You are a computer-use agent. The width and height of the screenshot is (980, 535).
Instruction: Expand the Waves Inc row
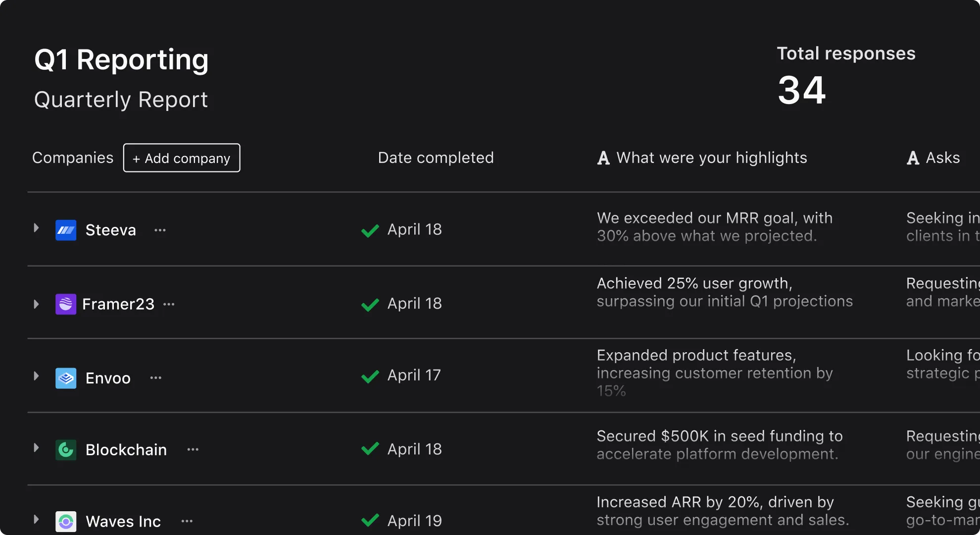[36, 519]
